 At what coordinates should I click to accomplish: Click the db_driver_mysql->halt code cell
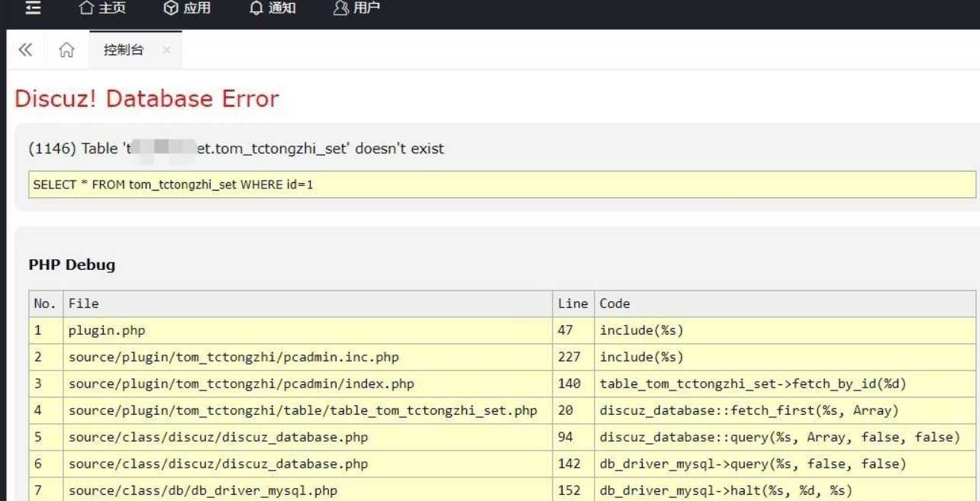coord(785,490)
